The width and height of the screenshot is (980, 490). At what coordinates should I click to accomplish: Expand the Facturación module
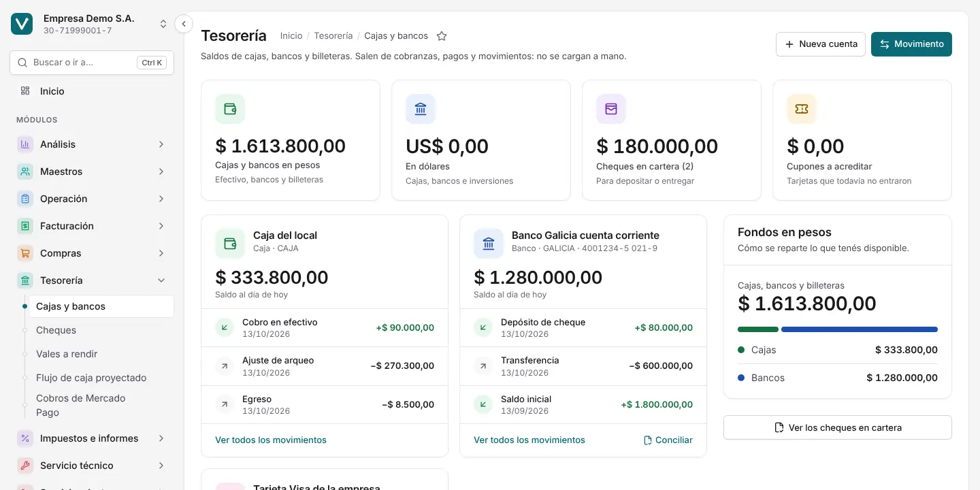click(92, 226)
